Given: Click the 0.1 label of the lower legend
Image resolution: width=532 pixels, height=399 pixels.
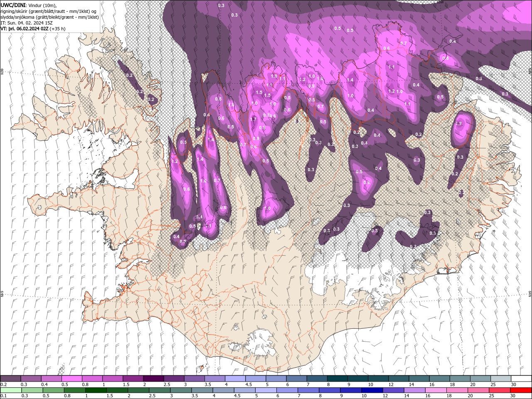Looking at the screenshot, I should tap(3, 396).
